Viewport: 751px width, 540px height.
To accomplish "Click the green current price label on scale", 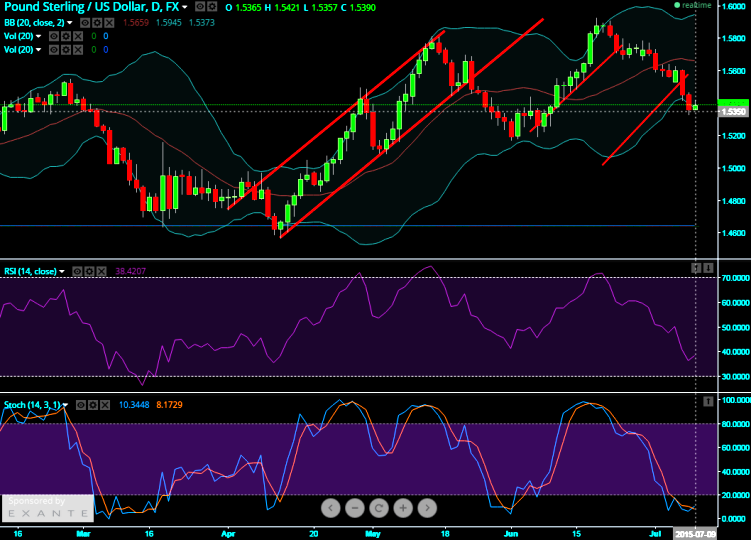I will coord(734,103).
